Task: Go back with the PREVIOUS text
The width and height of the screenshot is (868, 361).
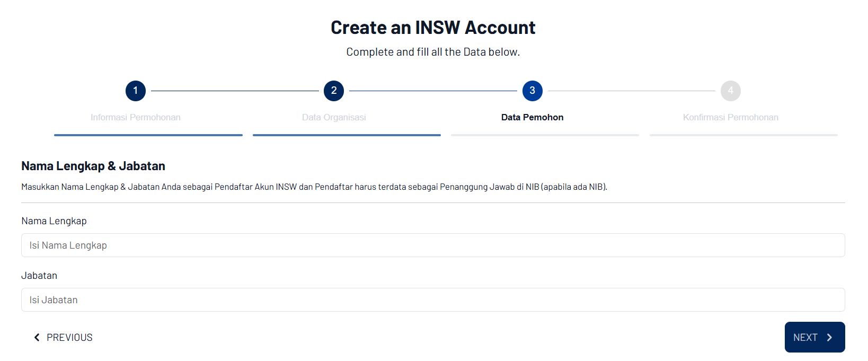Action: [x=69, y=337]
